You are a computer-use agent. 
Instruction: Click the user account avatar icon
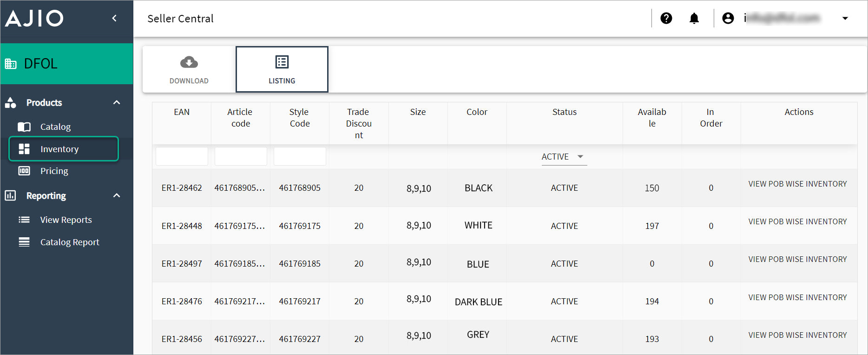point(728,18)
